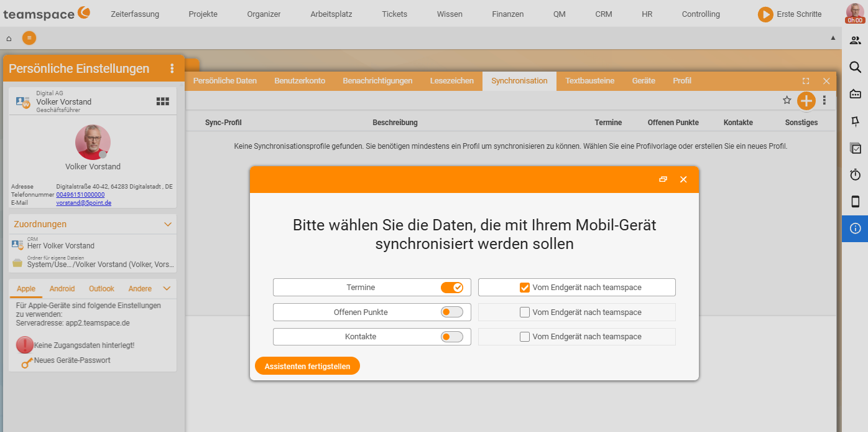This screenshot has height=432, width=868.
Task: Open the pin icon in right sidebar
Action: click(855, 121)
